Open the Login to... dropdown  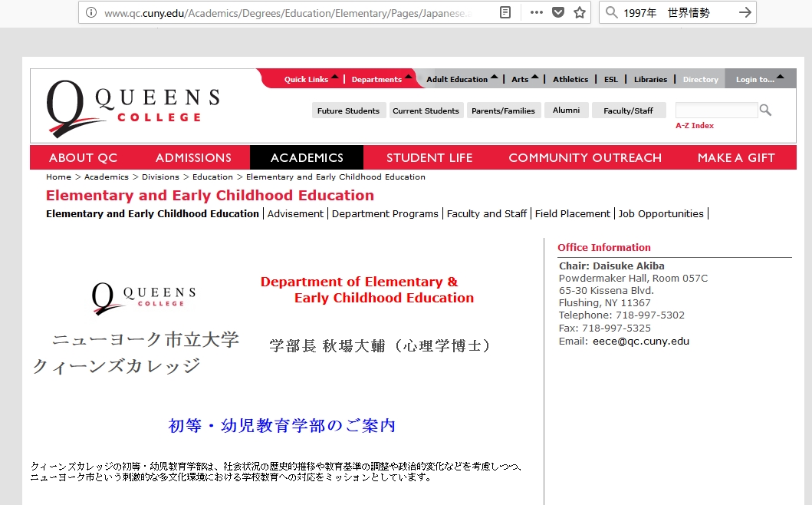759,79
